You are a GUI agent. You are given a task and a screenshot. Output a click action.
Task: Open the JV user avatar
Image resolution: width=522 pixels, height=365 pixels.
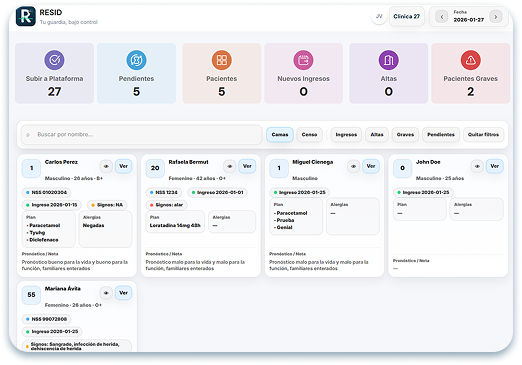click(379, 16)
